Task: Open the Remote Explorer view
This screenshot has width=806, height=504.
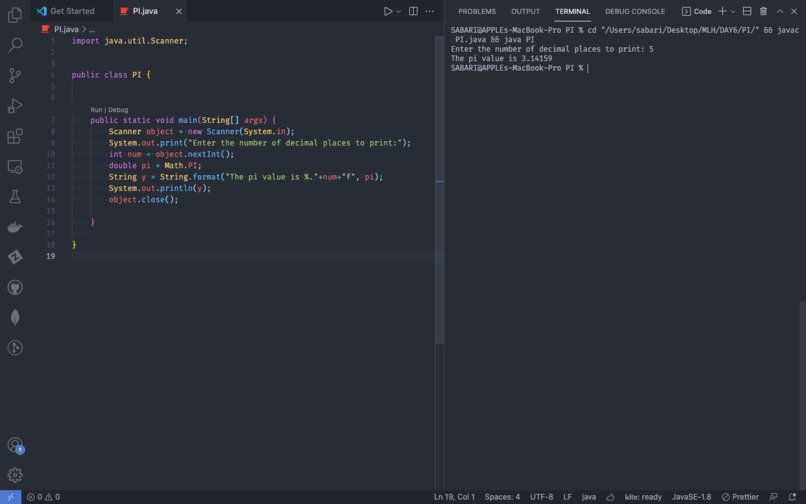Action: click(x=15, y=167)
